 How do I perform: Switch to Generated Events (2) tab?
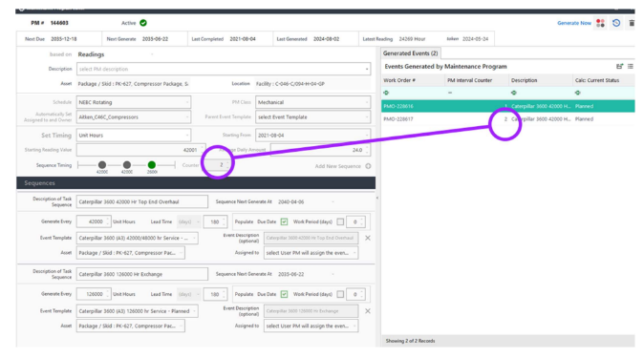pos(410,53)
